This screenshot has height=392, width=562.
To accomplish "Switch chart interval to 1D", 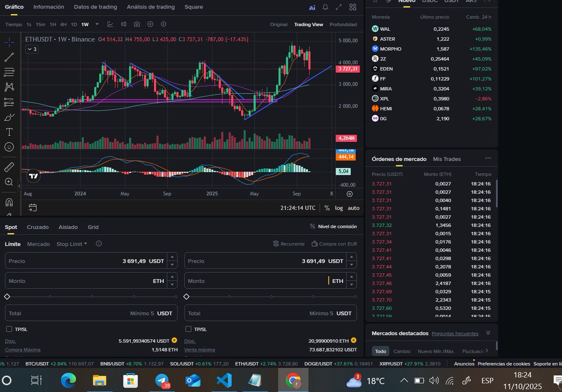I will pyautogui.click(x=74, y=24).
